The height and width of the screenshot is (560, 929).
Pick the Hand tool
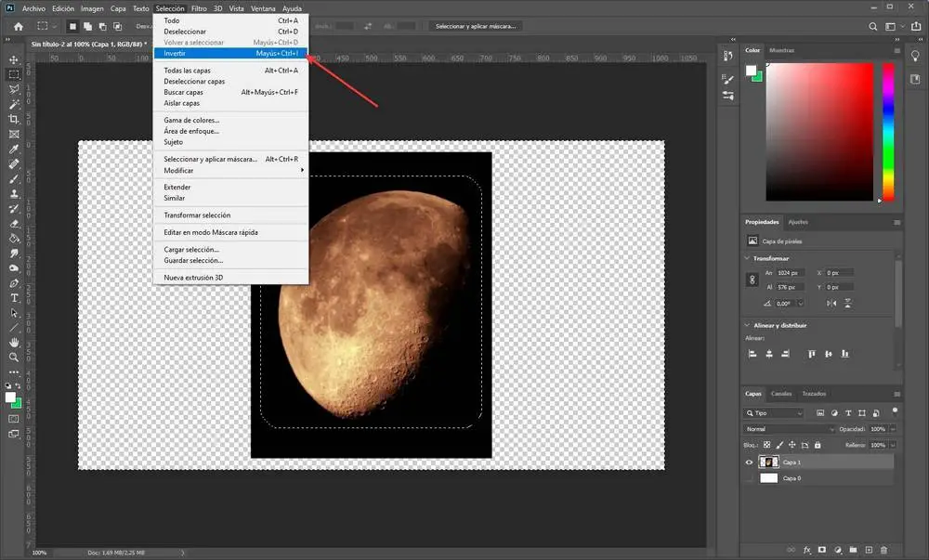[x=14, y=342]
